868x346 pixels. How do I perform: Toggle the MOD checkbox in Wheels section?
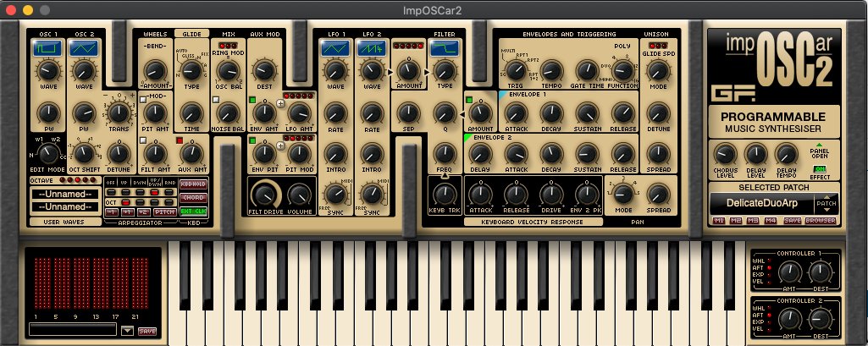143,100
